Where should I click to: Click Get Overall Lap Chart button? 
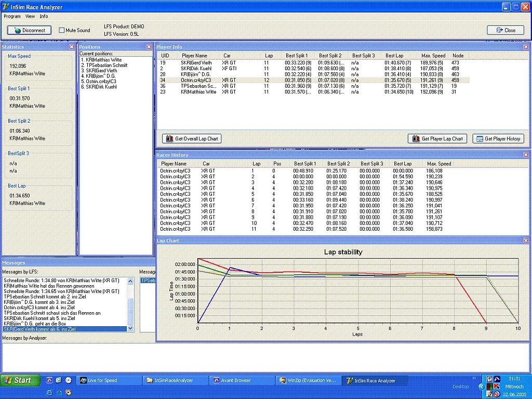[x=192, y=138]
